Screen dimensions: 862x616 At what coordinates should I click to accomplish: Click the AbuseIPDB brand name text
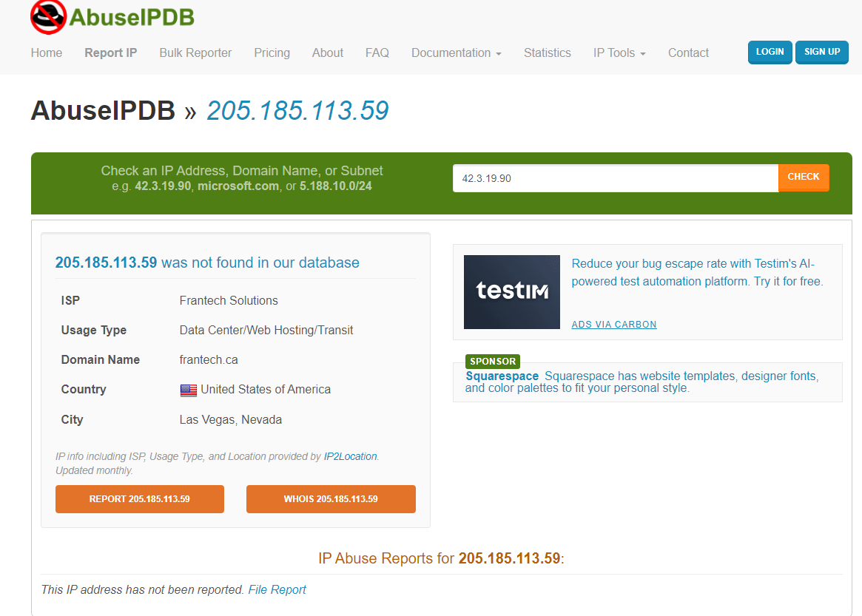tap(132, 17)
